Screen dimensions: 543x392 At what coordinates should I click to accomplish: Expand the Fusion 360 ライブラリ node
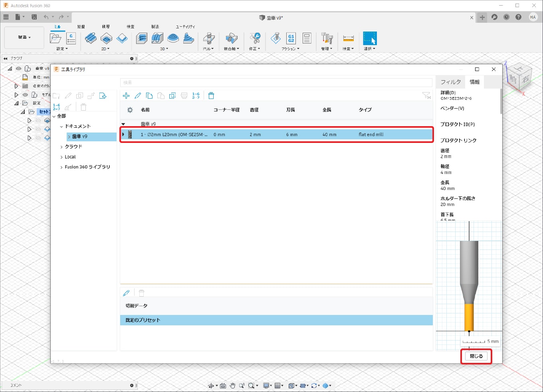click(61, 167)
